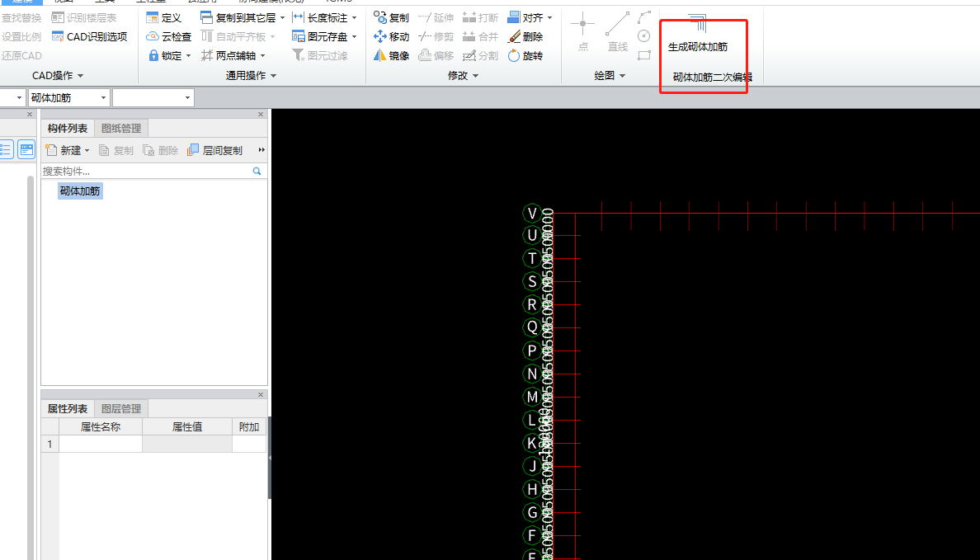Viewport: 980px width, 560px height.
Task: Click the 延伸 extend tool
Action: point(436,17)
